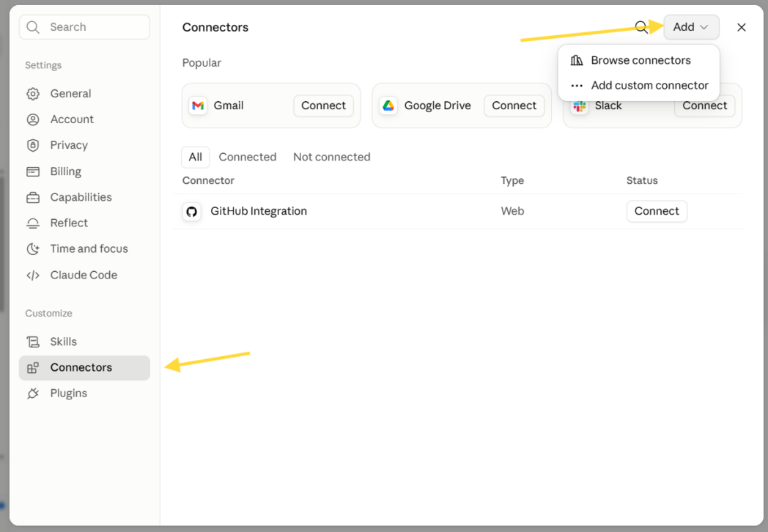Screen dimensions: 768x532
Task: Connect the GitHub Integration
Action: [657, 212]
